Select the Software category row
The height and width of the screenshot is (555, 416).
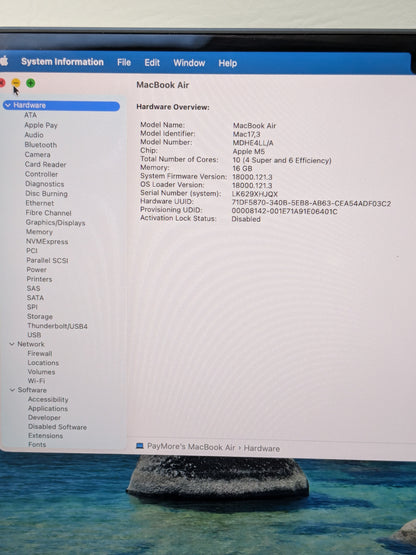32,390
